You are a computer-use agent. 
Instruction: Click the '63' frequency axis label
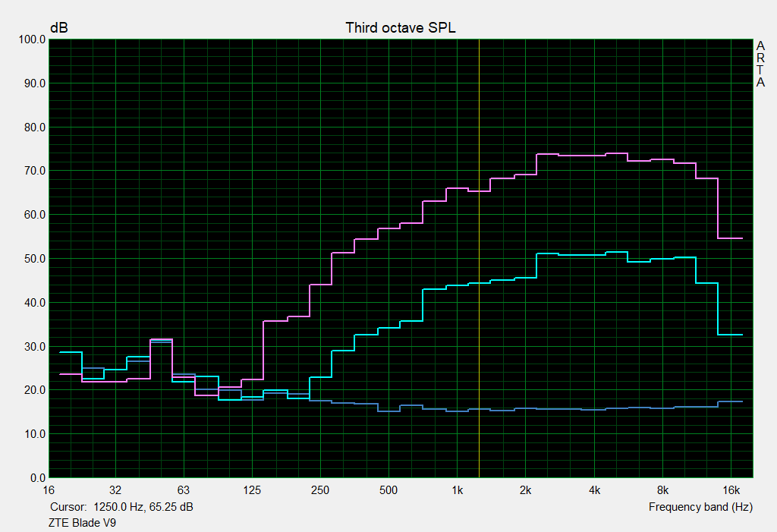click(x=184, y=490)
